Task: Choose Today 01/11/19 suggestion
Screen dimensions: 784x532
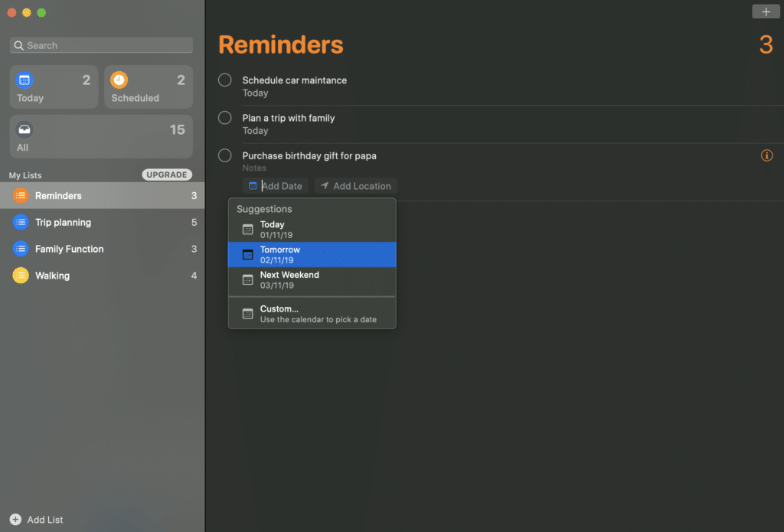Action: click(312, 230)
